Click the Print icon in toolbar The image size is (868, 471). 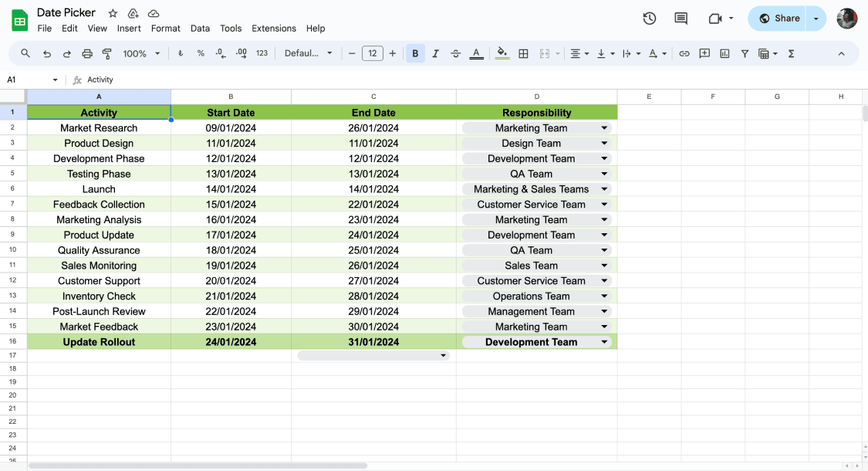[87, 53]
